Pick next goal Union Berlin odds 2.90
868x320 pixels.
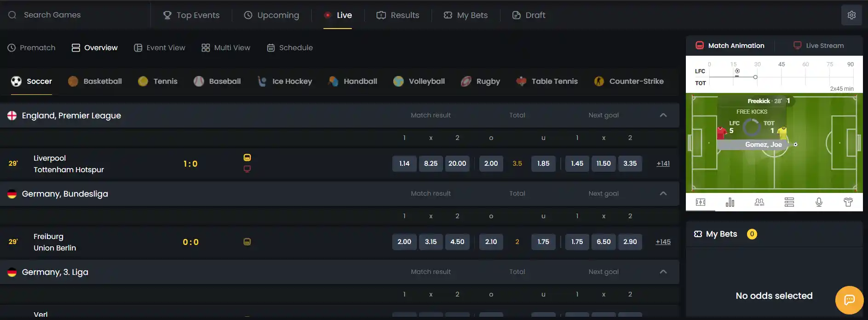point(630,242)
